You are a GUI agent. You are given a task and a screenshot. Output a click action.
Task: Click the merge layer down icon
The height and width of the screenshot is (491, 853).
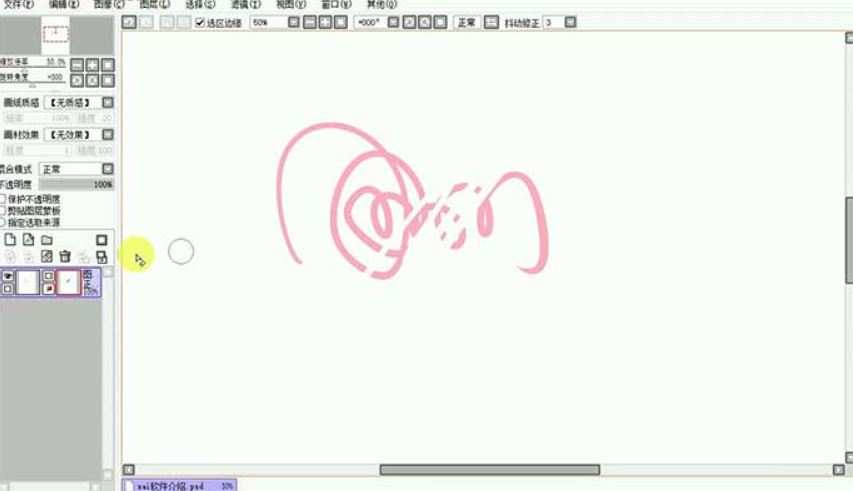(28, 257)
